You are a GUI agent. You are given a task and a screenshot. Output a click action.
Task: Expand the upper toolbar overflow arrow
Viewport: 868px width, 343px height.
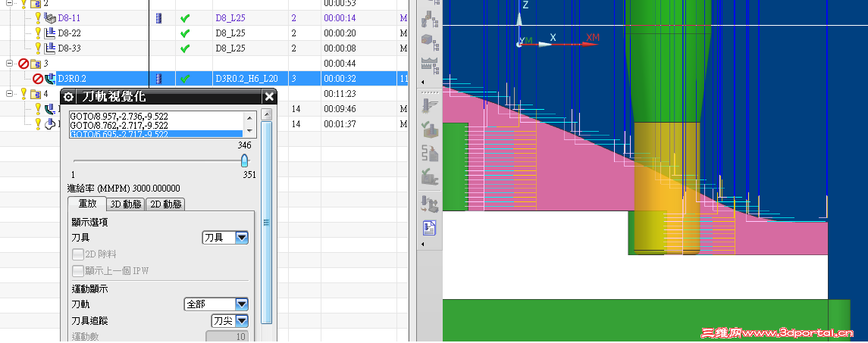[423, 82]
